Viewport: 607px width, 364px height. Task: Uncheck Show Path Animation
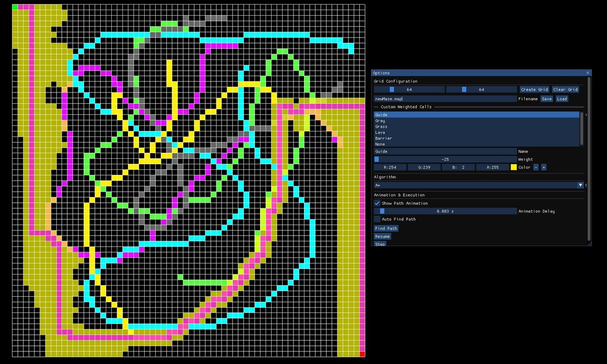coord(377,203)
